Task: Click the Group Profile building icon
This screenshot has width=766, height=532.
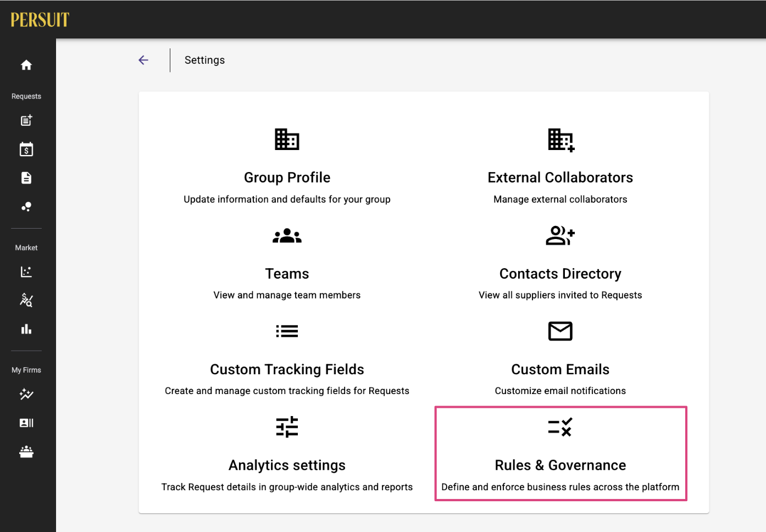Action: pos(287,140)
